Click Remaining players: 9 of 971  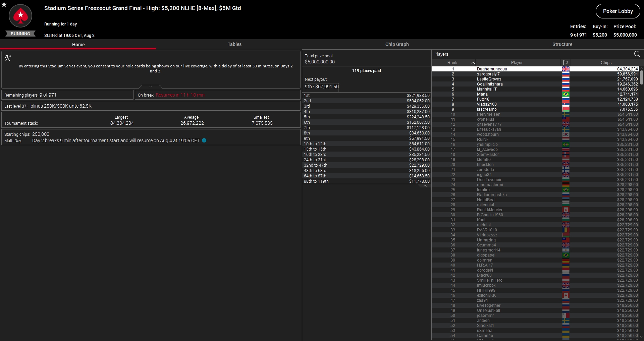[30, 95]
